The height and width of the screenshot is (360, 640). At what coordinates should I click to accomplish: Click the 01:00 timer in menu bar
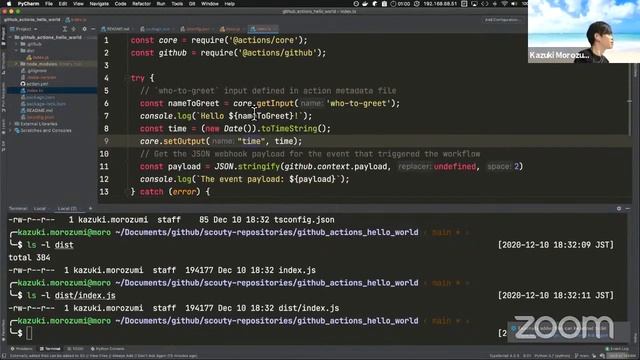click(400, 4)
